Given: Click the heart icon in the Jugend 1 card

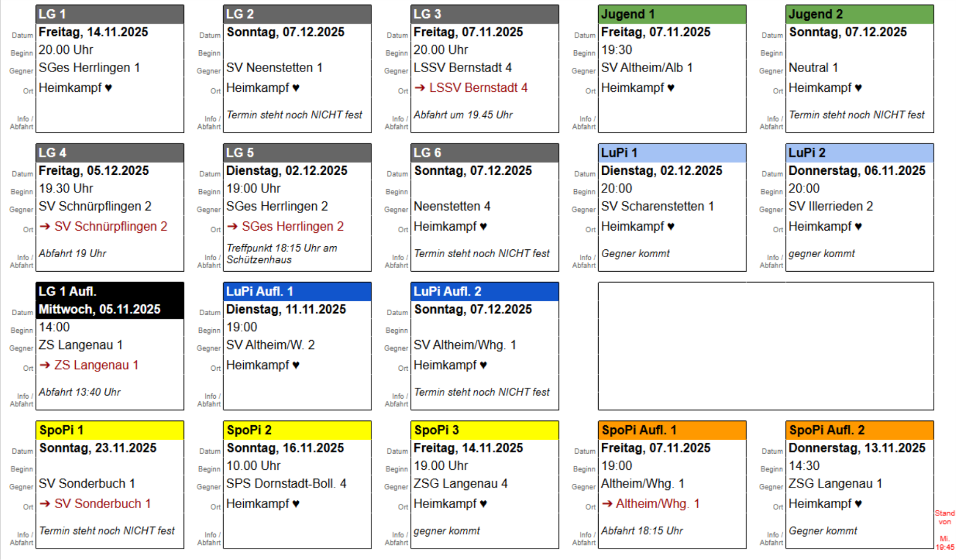Looking at the screenshot, I should coord(671,88).
